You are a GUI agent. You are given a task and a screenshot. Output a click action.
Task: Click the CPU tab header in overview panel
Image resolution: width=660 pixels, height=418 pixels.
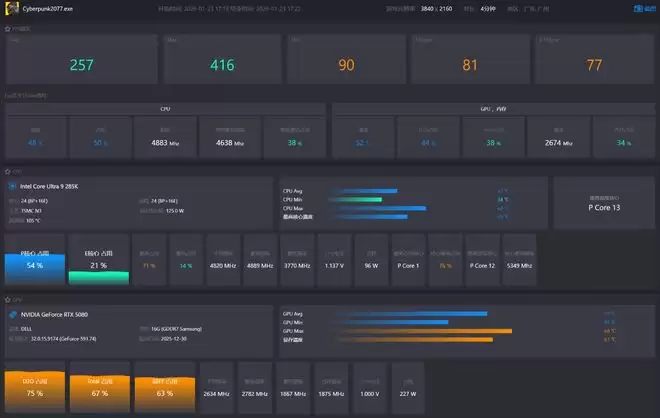165,108
